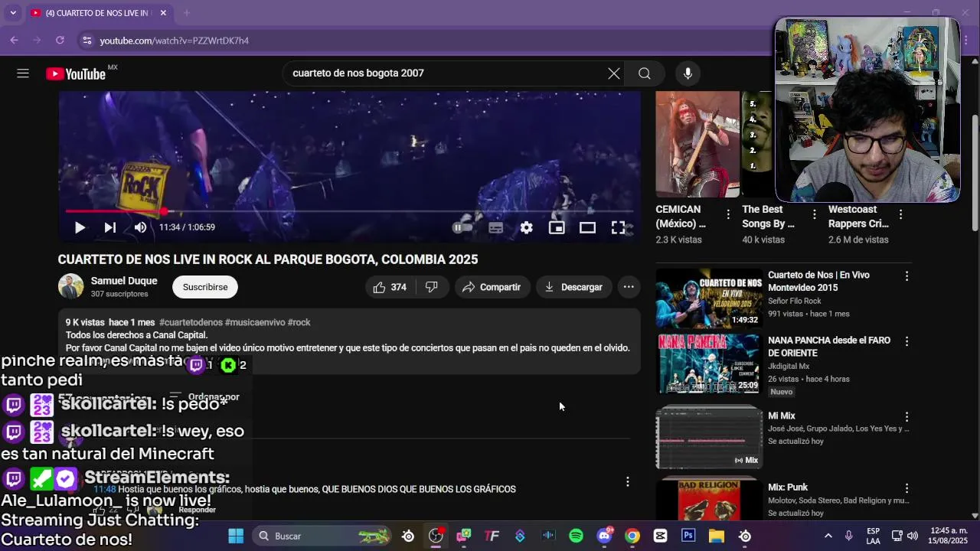Toggle the autoplay switch in the player
This screenshot has width=980, height=551.
click(x=462, y=227)
